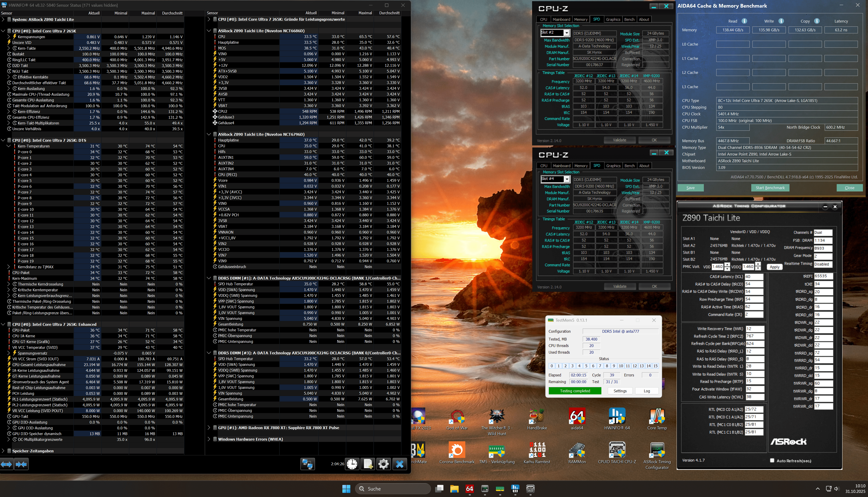
Task: Reset sensor values with clock icon
Action: (352, 464)
